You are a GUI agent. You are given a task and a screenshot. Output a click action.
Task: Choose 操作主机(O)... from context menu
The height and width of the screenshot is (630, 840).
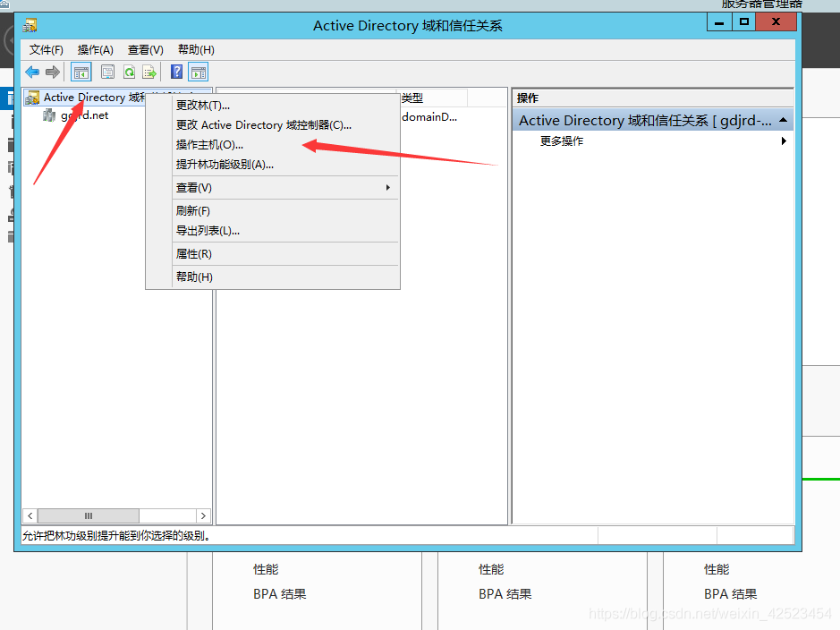click(209, 145)
